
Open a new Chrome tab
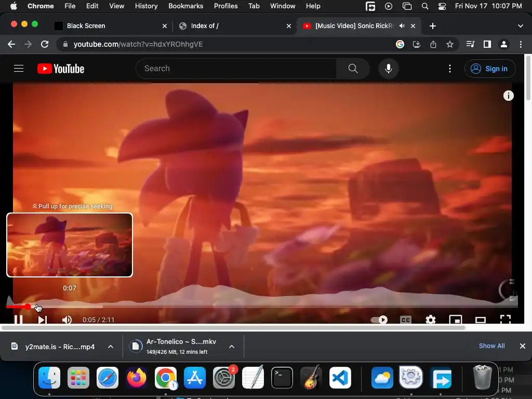[433, 26]
